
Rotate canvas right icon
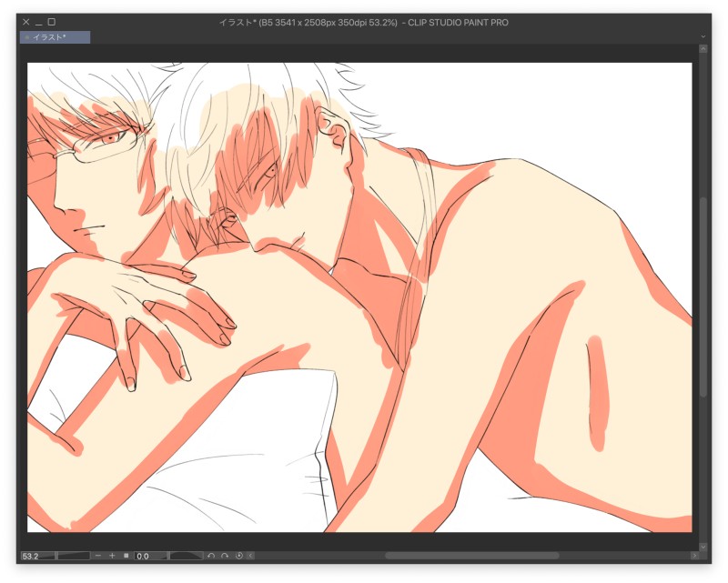pyautogui.click(x=225, y=556)
